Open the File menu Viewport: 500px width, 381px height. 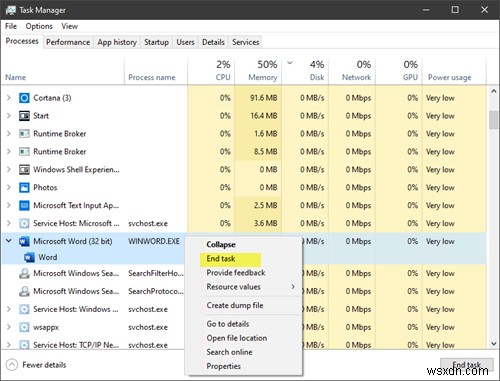click(11, 26)
